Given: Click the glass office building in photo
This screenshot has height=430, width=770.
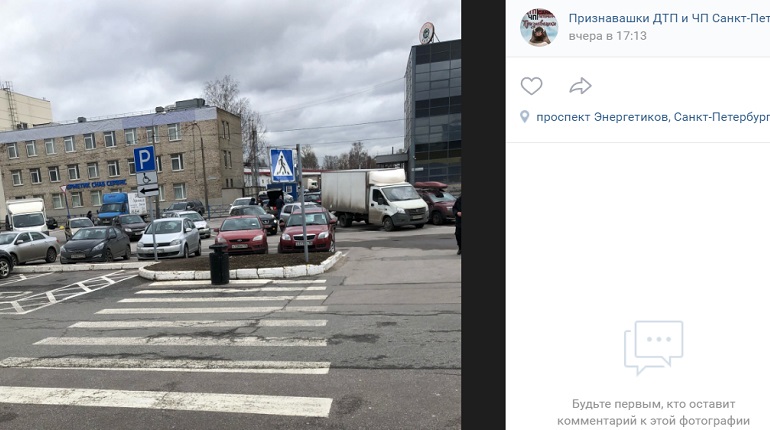Looking at the screenshot, I should [433, 110].
